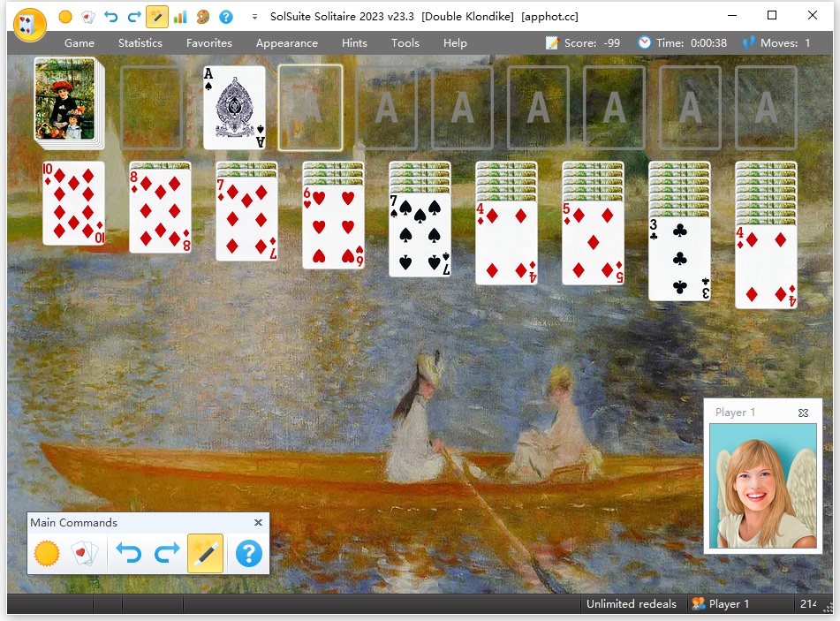Click the select game cards icon in the title bar
The width and height of the screenshot is (840, 621).
pyautogui.click(x=87, y=17)
